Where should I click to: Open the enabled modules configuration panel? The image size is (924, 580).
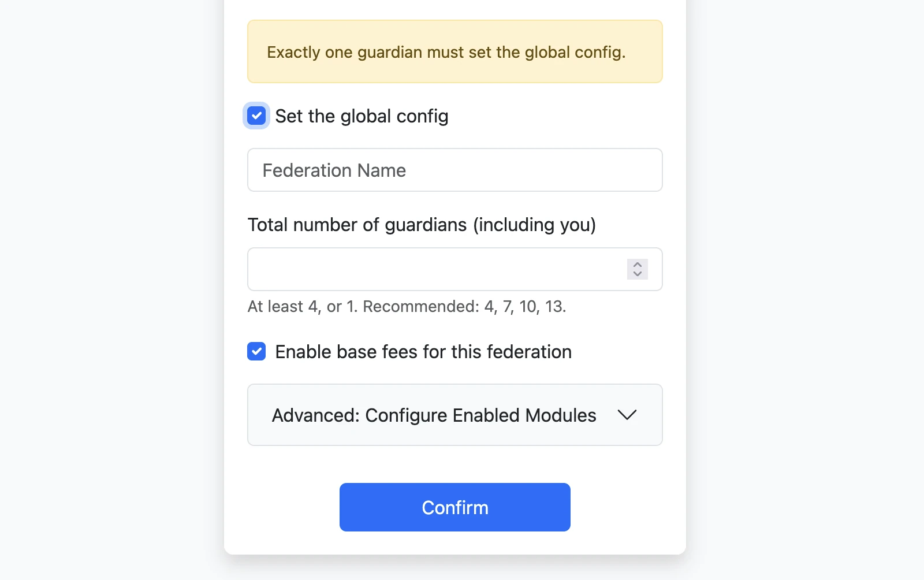pos(454,415)
